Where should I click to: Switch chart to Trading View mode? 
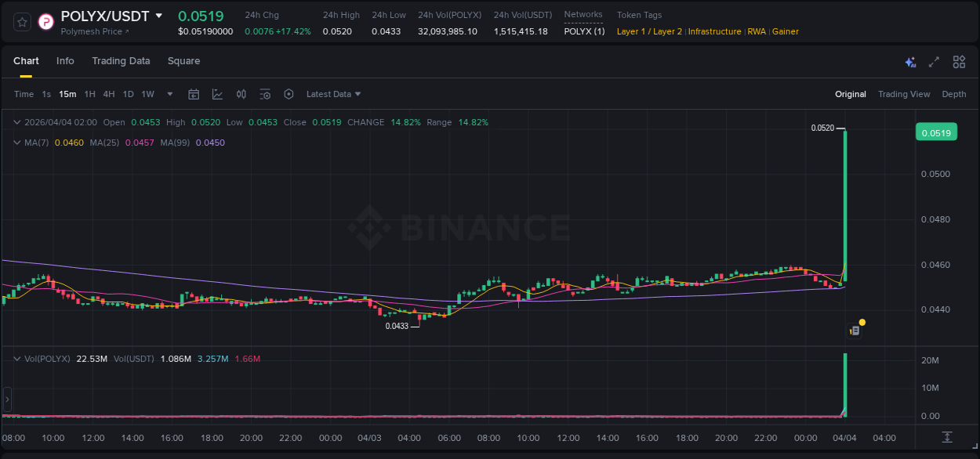click(903, 94)
